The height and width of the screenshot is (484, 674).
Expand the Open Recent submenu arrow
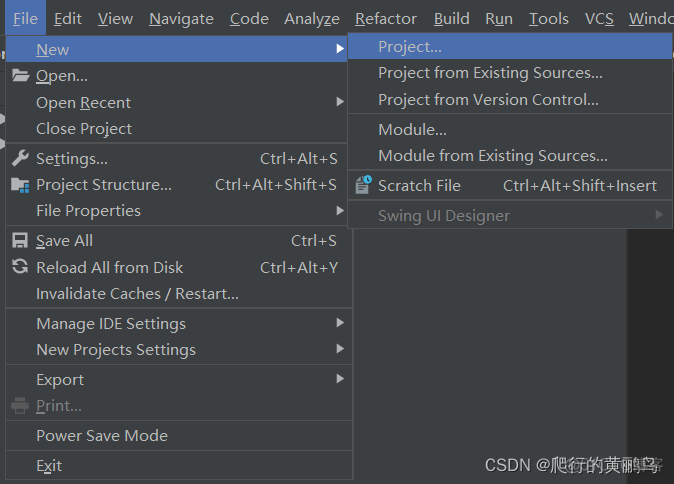pyautogui.click(x=340, y=102)
